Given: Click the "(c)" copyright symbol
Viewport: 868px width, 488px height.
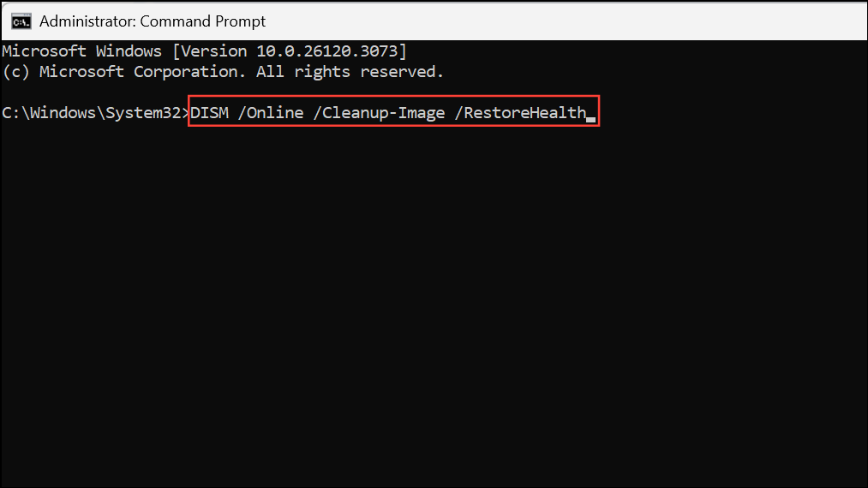Looking at the screenshot, I should [16, 72].
